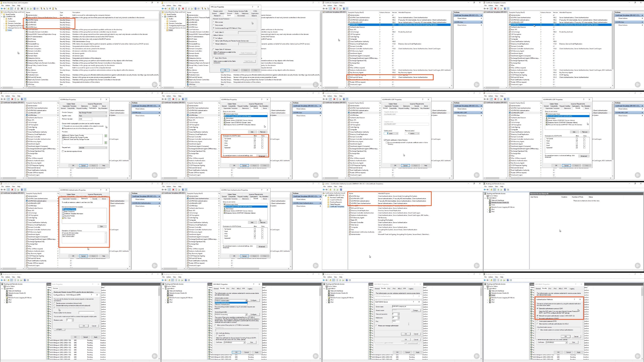Click Failed Requests folder icon in certsrv tree
The width and height of the screenshot is (644, 362).
click(x=328, y=204)
